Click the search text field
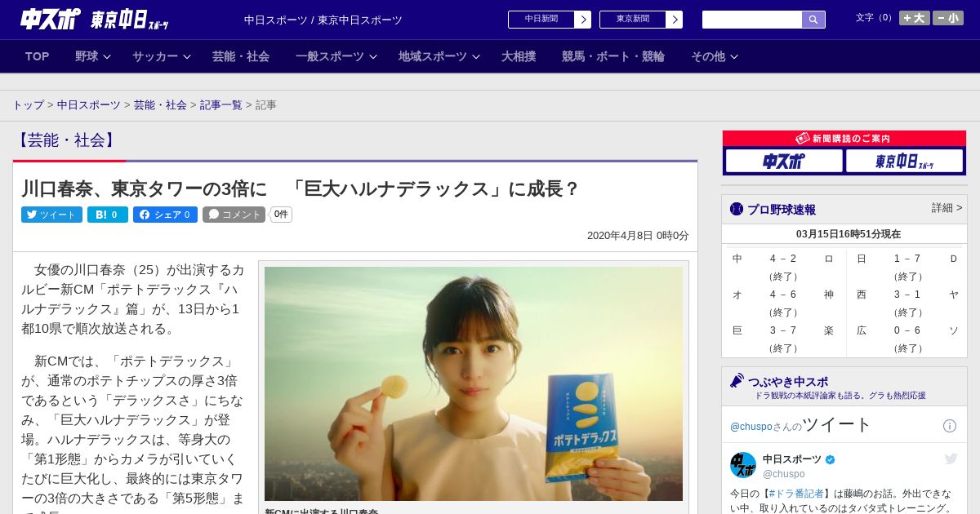Screen dimensions: 980x514 pos(752,20)
